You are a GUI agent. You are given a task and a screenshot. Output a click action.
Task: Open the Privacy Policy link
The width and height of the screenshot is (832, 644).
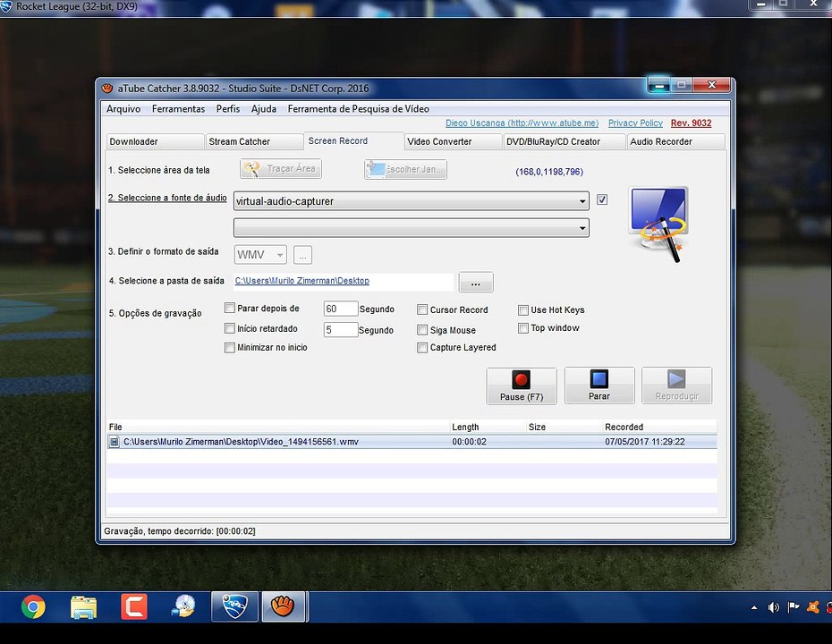(635, 123)
